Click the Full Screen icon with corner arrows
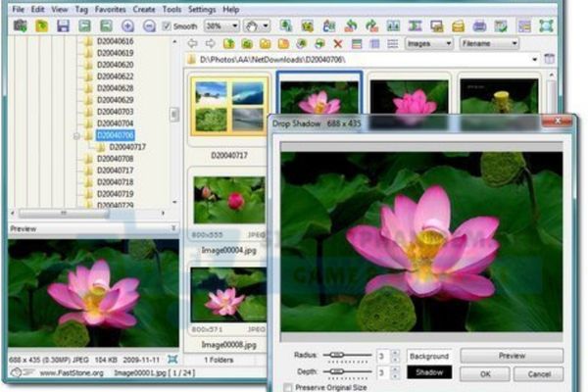 pyautogui.click(x=546, y=25)
